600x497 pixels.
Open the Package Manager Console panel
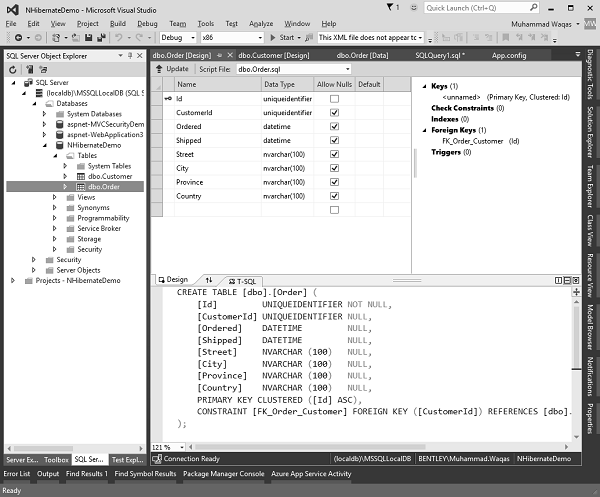point(226,473)
